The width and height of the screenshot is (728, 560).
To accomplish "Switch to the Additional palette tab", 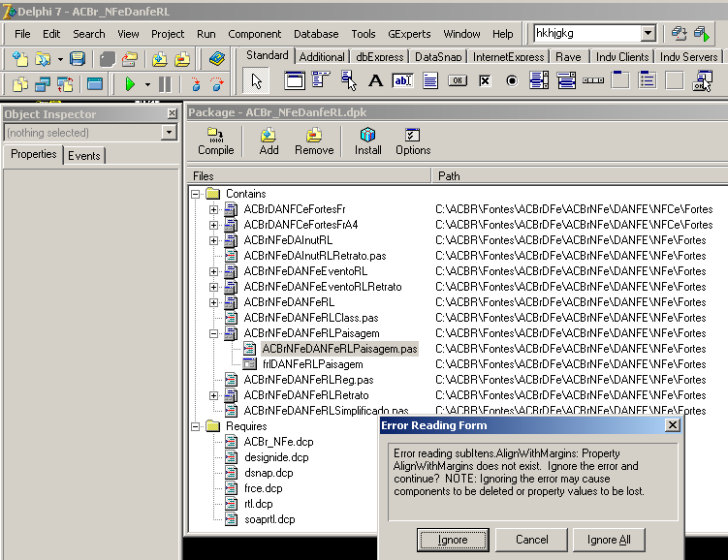I will pos(322,57).
